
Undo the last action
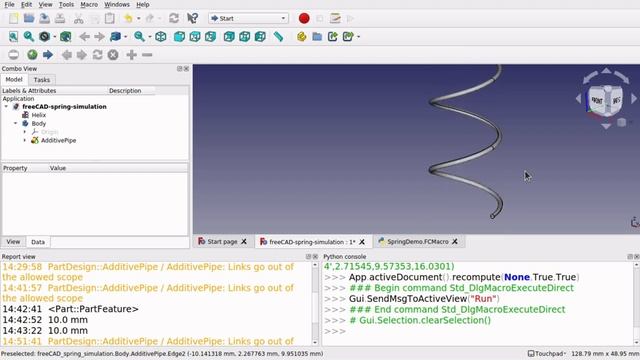click(128, 18)
